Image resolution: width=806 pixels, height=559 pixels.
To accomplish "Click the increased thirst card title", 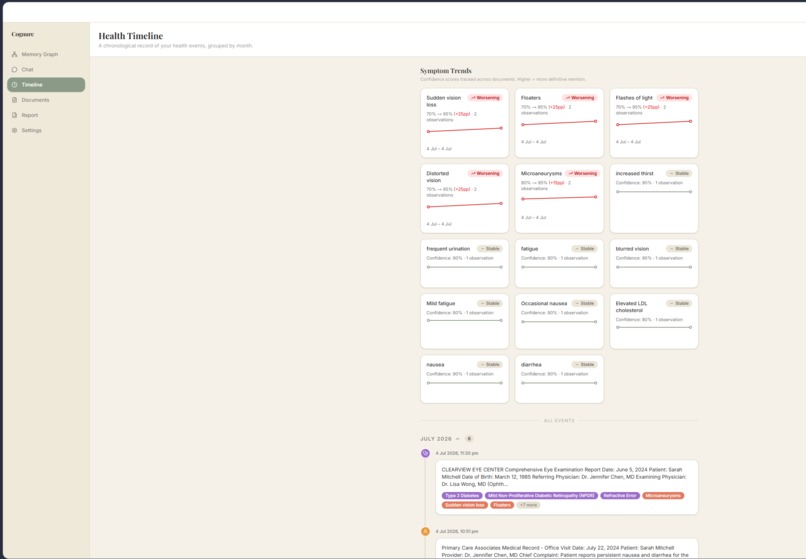I will click(634, 173).
